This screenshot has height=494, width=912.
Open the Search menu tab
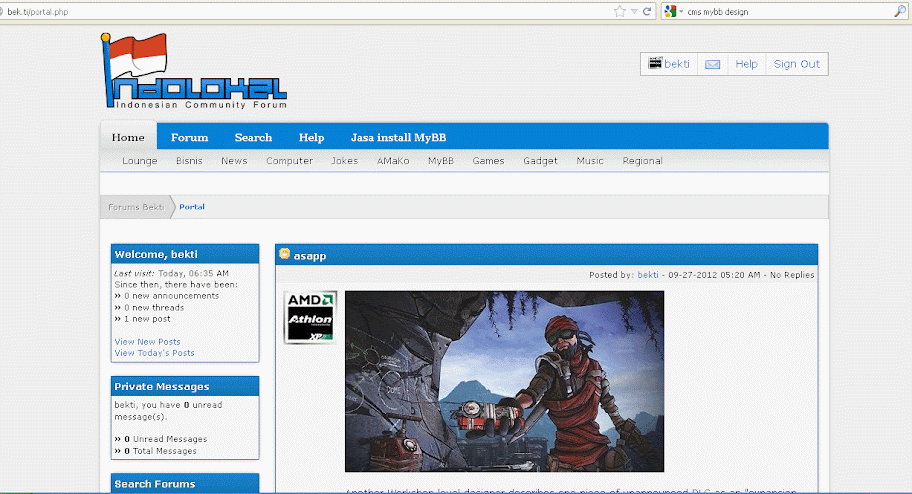(253, 137)
